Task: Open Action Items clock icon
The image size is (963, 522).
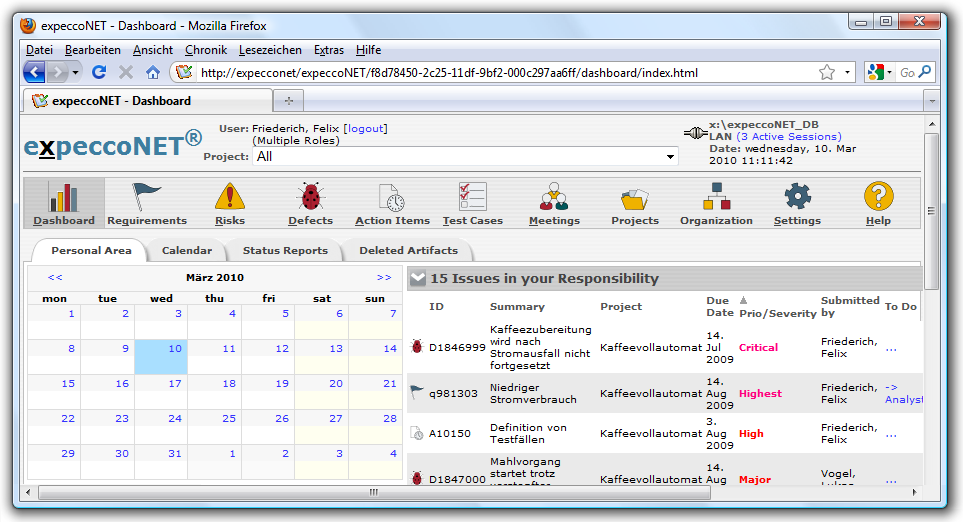Action: tap(392, 197)
